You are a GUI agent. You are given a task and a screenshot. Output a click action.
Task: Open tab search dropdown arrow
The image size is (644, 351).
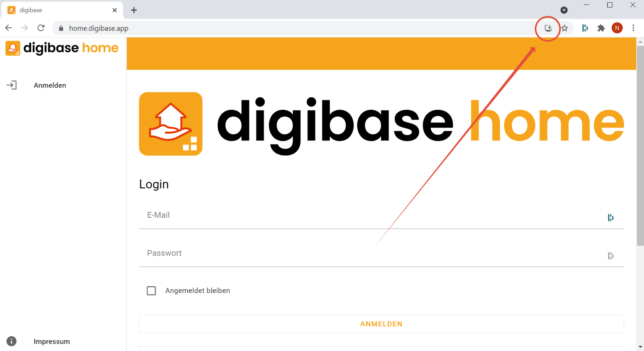pyautogui.click(x=564, y=10)
